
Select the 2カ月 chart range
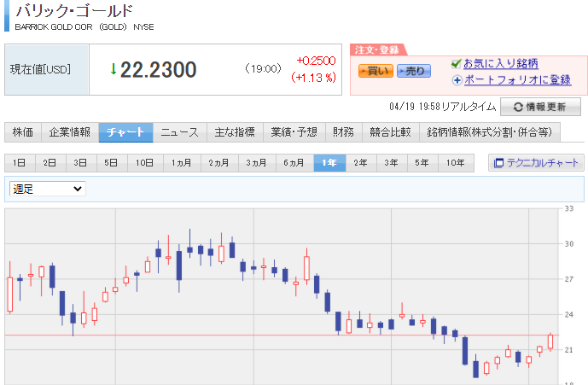(219, 163)
